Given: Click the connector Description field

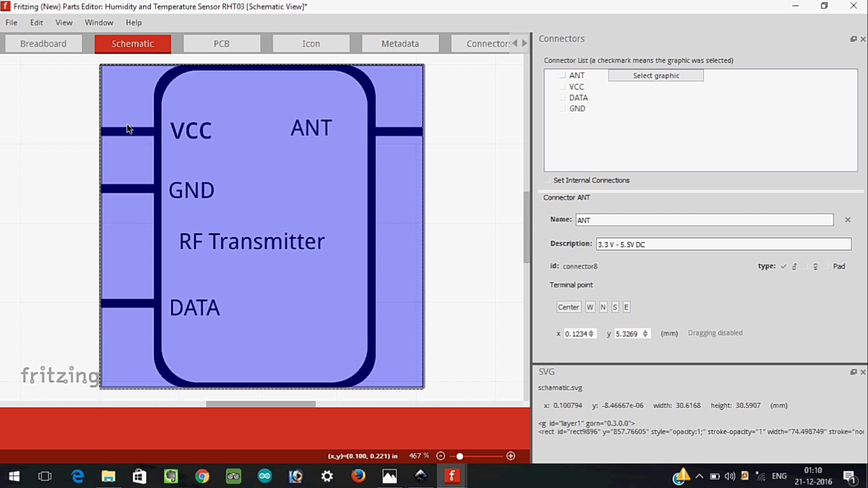Looking at the screenshot, I should 724,244.
